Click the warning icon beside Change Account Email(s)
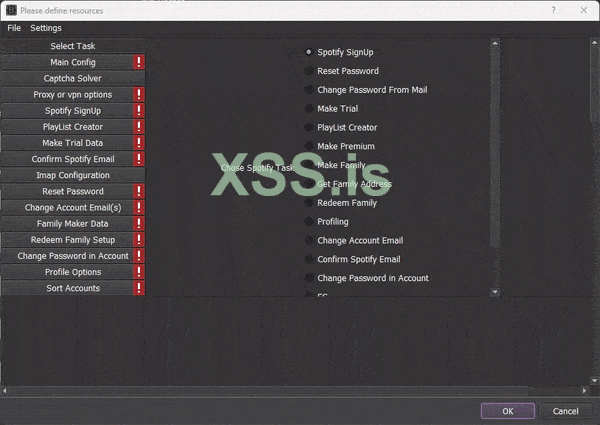Viewport: 600px width, 425px height. coord(139,207)
